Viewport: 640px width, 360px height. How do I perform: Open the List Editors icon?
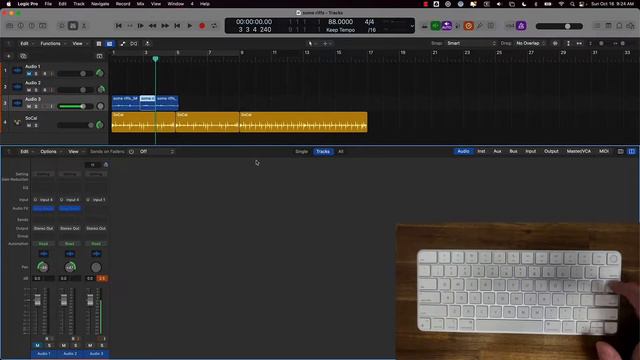597,26
